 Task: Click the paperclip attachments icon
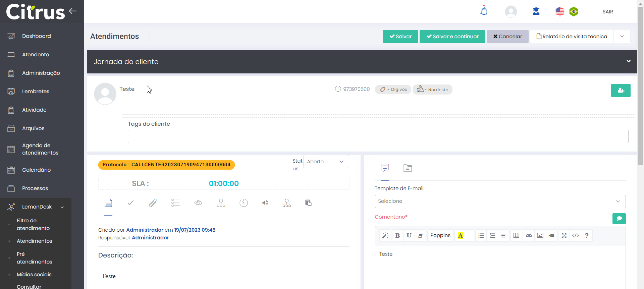pyautogui.click(x=153, y=203)
